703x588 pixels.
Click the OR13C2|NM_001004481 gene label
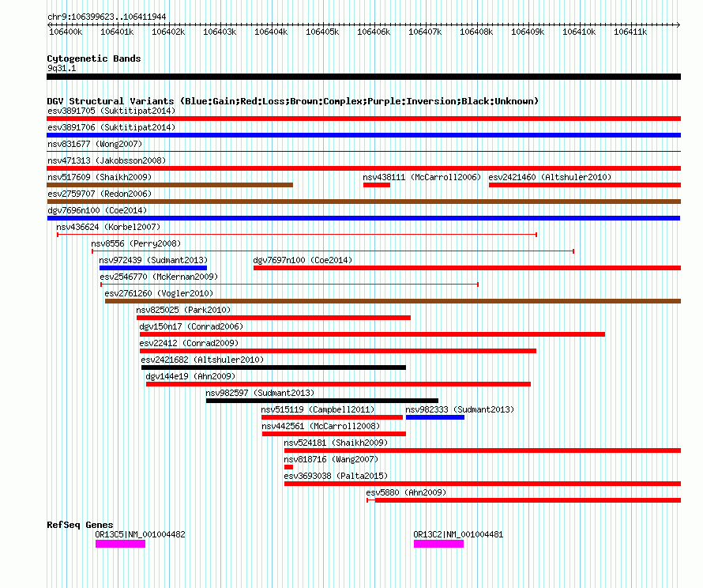458,534
